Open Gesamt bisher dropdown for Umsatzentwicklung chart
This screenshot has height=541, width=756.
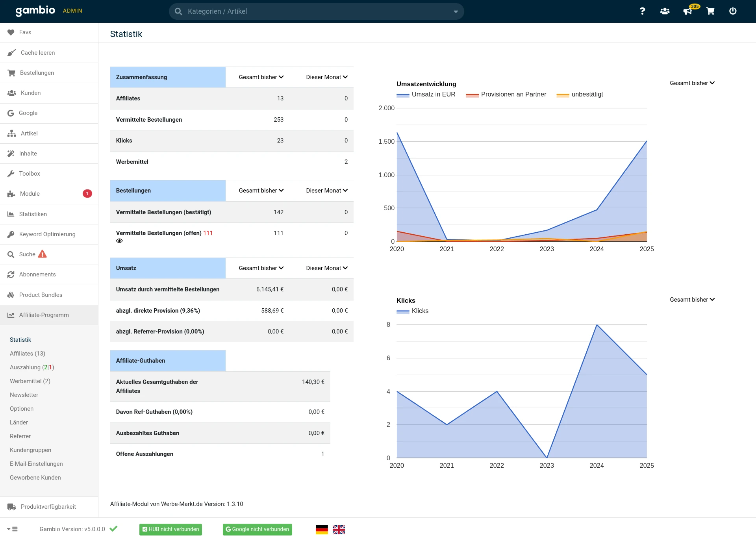692,83
